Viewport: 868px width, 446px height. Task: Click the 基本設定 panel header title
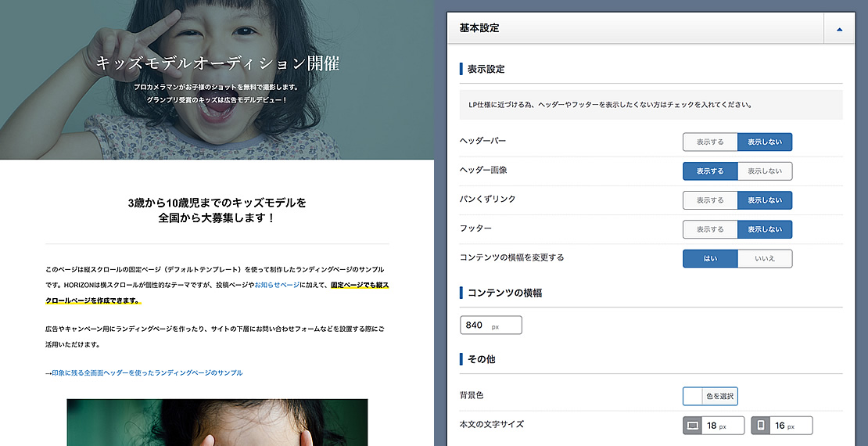479,28
